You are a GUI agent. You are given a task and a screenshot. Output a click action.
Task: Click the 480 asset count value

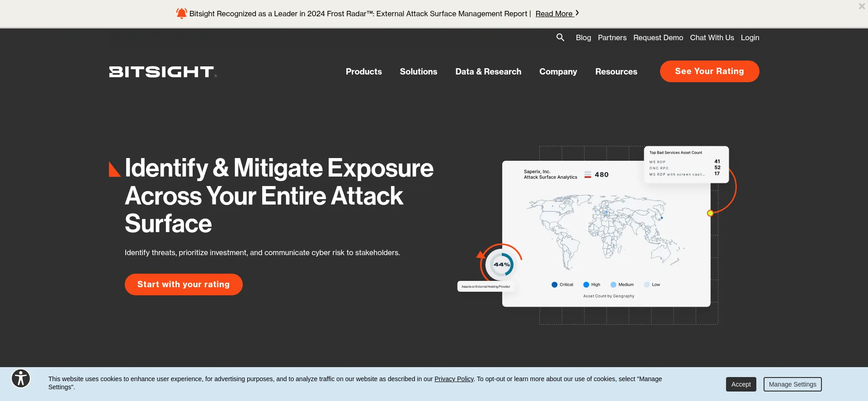tap(601, 175)
